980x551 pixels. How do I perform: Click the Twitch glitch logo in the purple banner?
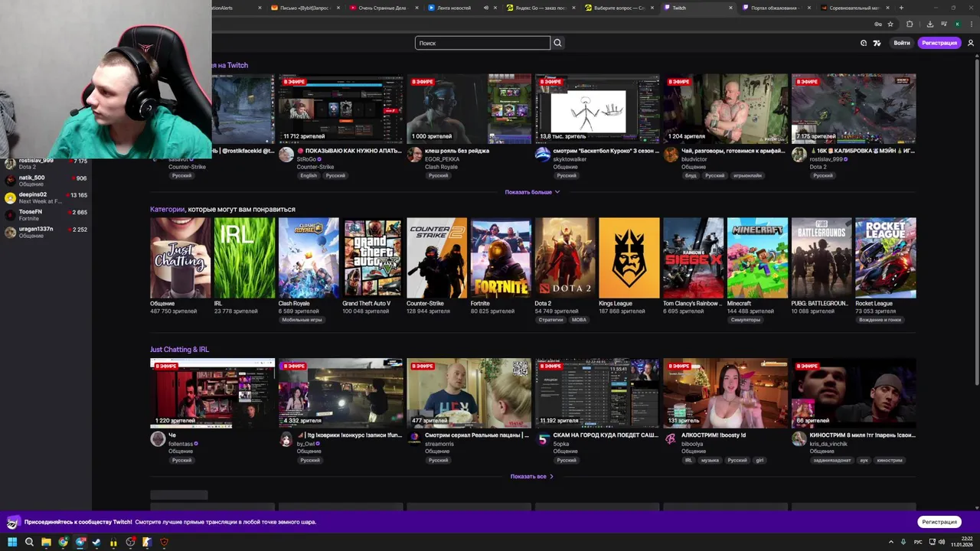12,522
